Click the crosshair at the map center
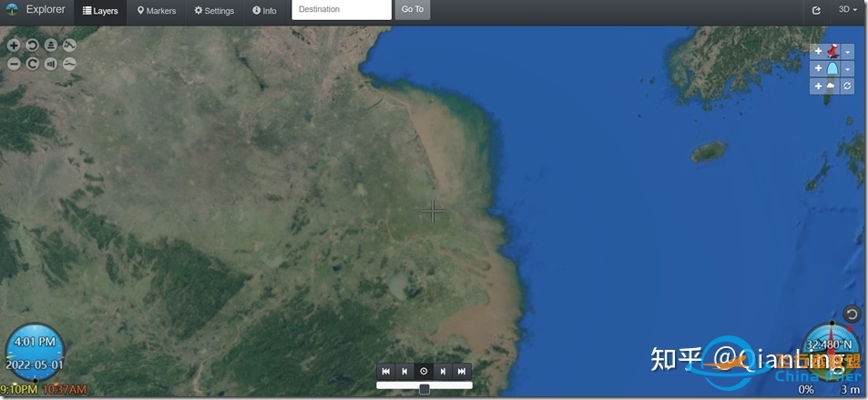Image resolution: width=868 pixels, height=400 pixels. pos(433,211)
